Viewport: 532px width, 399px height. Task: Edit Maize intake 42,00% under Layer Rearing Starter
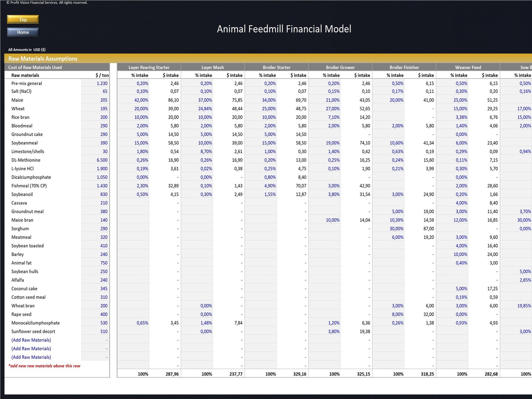pyautogui.click(x=141, y=100)
